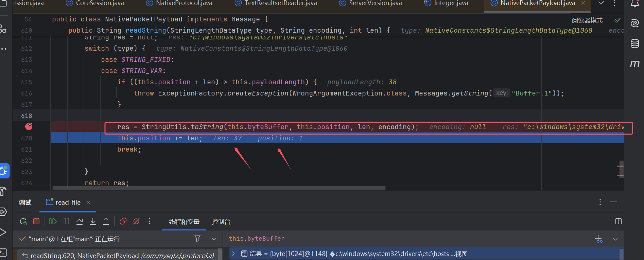Image resolution: width=644 pixels, height=260 pixels.
Task: Resume program execution
Action: click(x=53, y=222)
